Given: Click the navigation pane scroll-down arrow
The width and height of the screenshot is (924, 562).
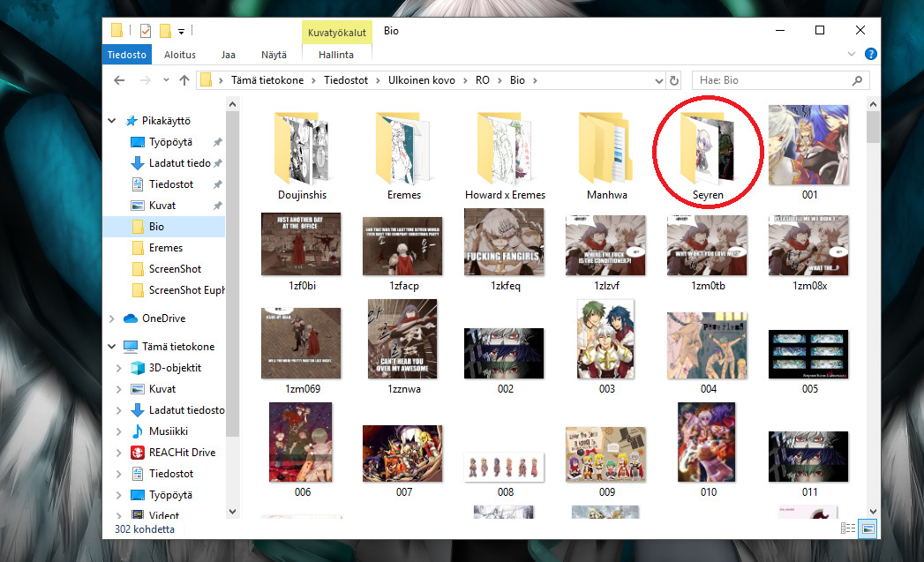Looking at the screenshot, I should coord(232,512).
